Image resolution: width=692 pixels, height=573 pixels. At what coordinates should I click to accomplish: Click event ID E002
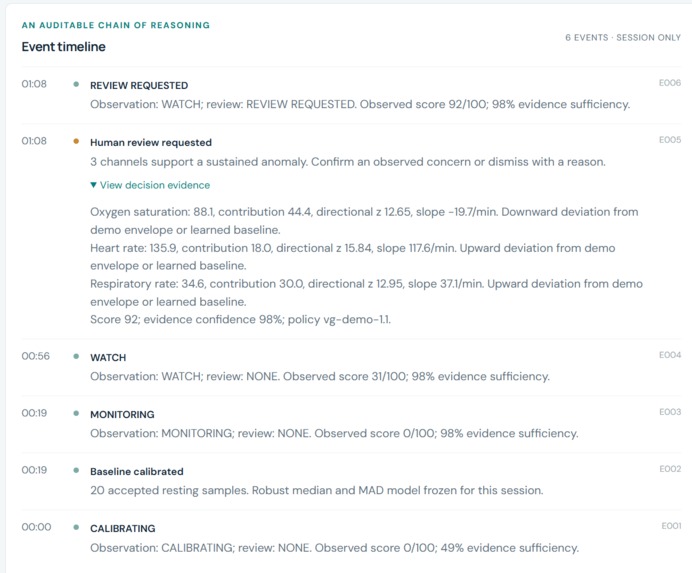coord(670,468)
